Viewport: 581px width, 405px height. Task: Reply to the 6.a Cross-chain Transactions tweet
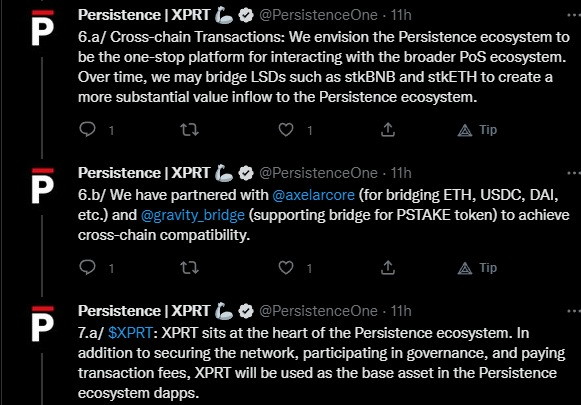click(87, 129)
